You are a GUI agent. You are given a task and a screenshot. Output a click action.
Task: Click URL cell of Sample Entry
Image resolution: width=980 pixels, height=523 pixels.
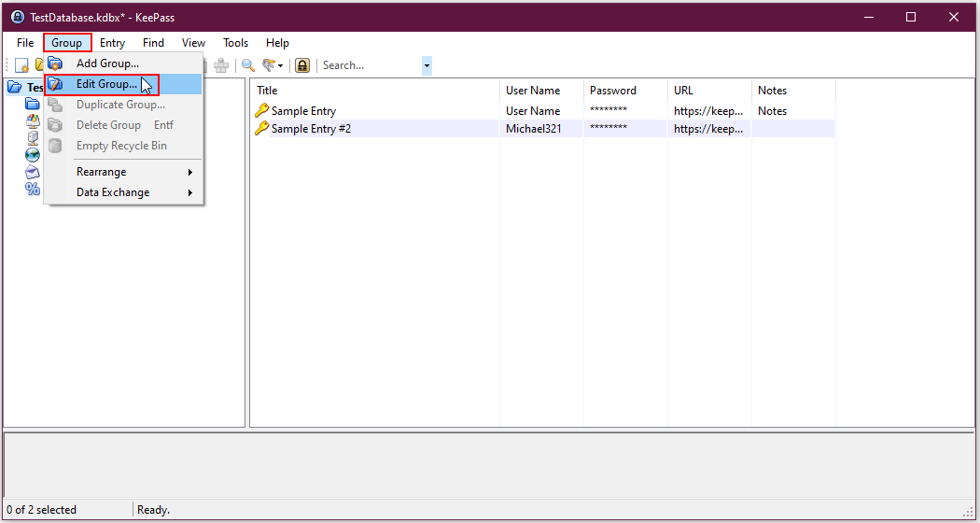(708, 111)
